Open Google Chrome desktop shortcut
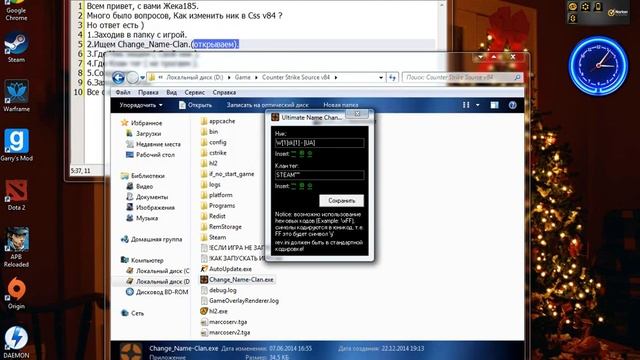Viewport: 640px width, 360px height. (16, 10)
